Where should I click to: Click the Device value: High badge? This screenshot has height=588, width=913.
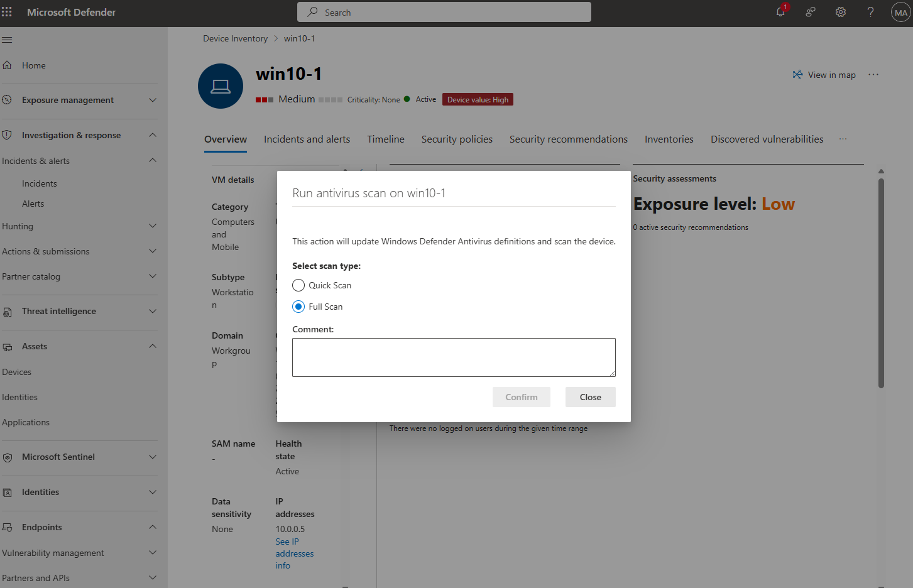478,99
